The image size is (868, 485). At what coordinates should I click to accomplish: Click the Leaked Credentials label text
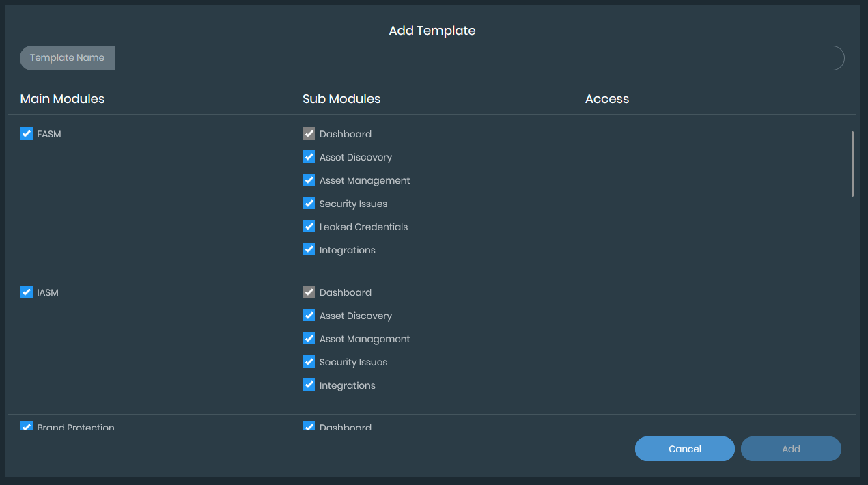[363, 227]
